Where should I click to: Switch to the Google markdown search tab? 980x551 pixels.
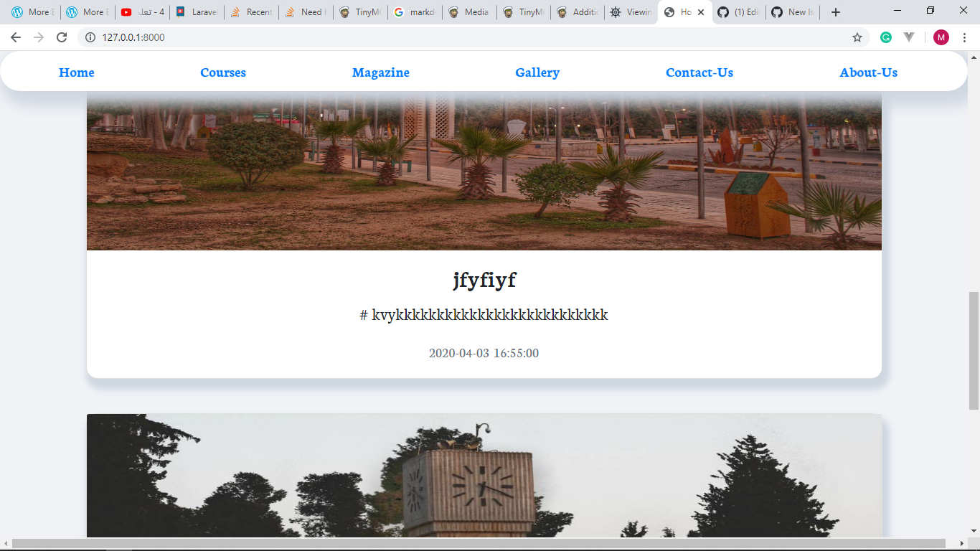click(x=415, y=12)
